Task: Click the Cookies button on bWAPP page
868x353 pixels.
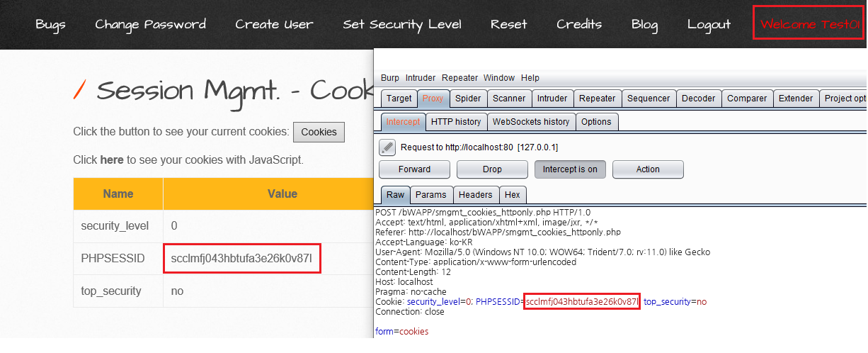Action: [319, 132]
